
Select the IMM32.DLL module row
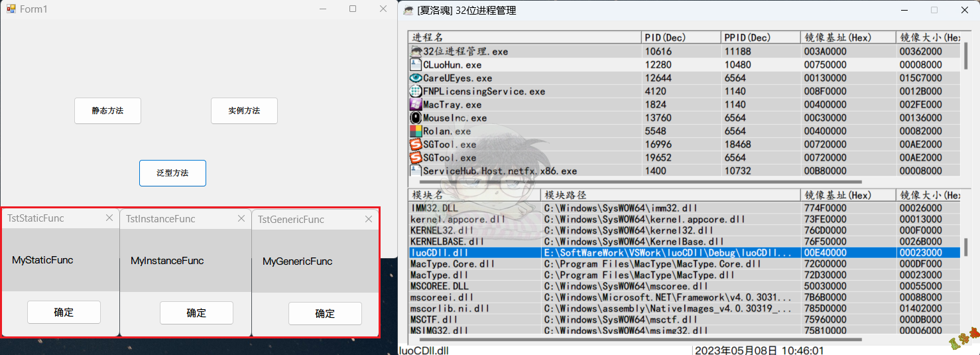click(x=684, y=208)
